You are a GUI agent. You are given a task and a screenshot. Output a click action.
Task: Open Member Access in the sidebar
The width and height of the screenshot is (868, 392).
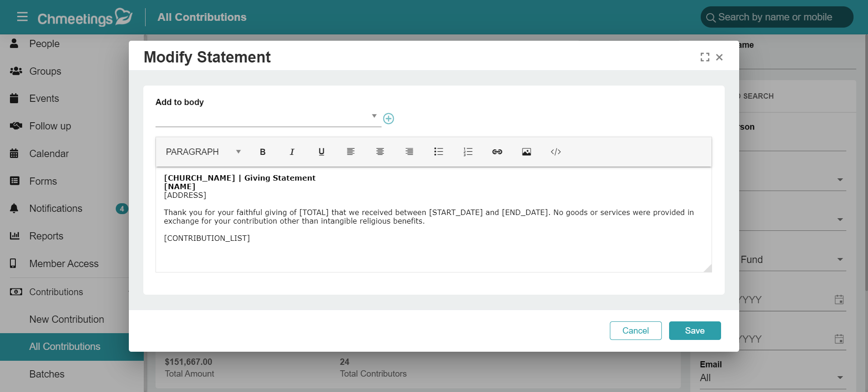[x=64, y=263]
